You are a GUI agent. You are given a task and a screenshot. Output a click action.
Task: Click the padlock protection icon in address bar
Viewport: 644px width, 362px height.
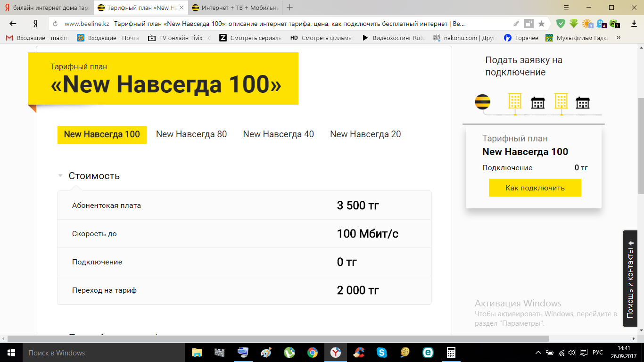(x=529, y=24)
